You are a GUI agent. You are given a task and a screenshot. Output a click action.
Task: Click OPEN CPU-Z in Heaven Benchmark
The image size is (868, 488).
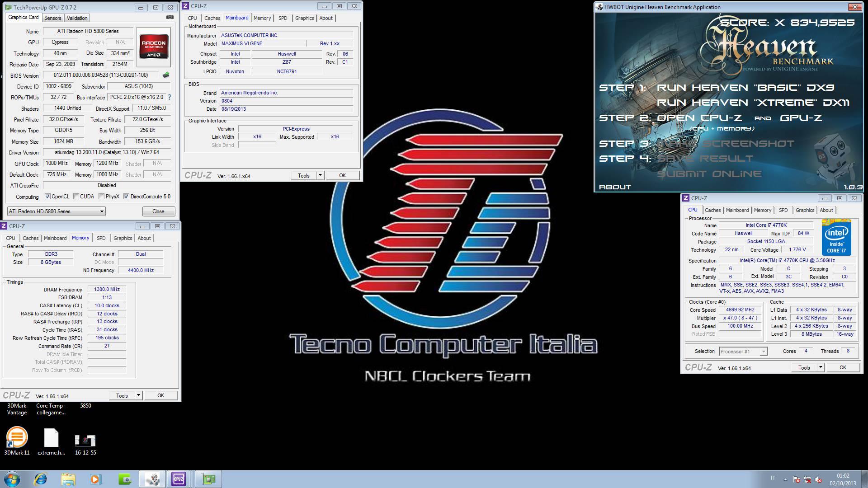(699, 118)
